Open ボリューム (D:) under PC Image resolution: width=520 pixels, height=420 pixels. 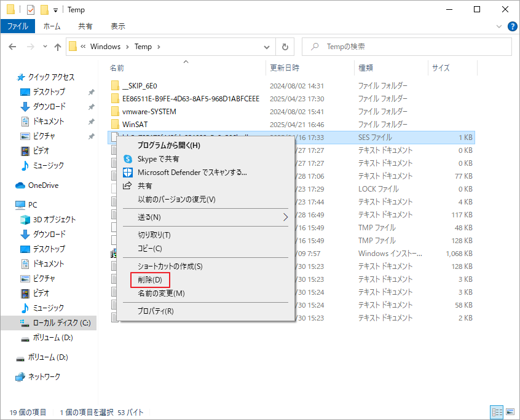[x=53, y=338]
